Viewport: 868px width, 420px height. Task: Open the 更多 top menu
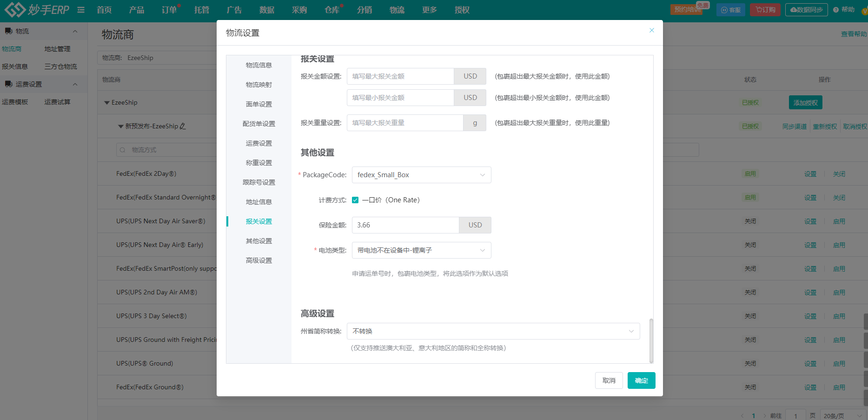tap(430, 10)
